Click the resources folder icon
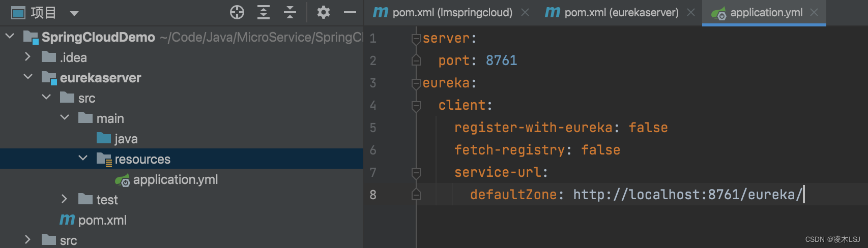 tap(104, 159)
